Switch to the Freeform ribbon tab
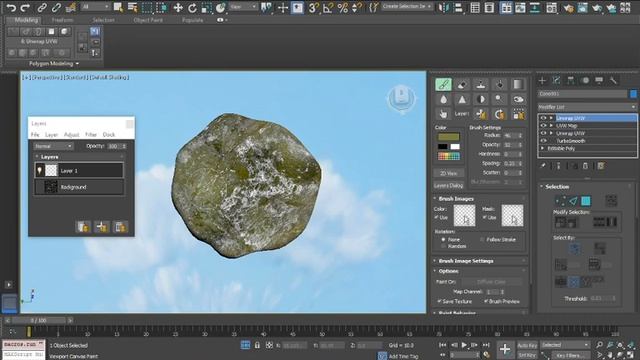640x360 pixels. coord(62,20)
